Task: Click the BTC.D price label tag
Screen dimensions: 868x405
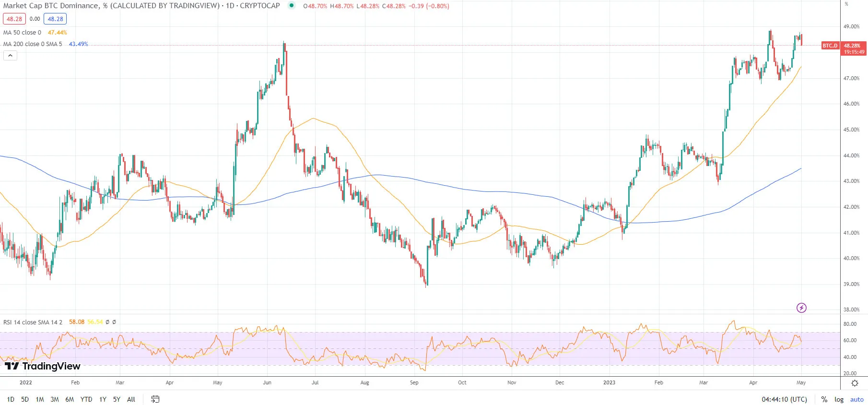Action: (x=830, y=46)
